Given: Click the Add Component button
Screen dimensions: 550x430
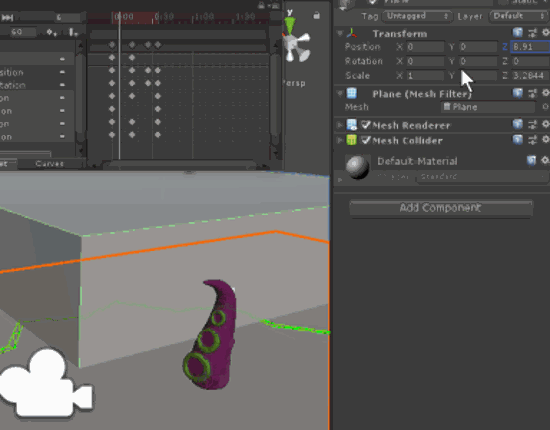Looking at the screenshot, I should coord(441,208).
